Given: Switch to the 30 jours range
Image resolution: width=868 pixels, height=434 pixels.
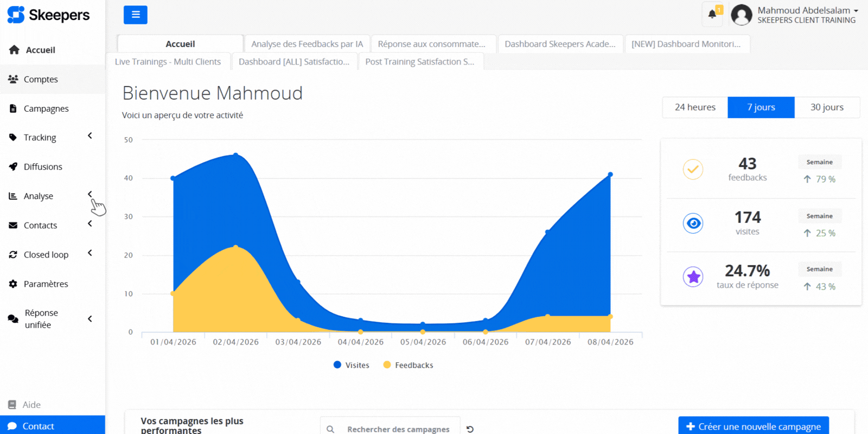Looking at the screenshot, I should [826, 107].
